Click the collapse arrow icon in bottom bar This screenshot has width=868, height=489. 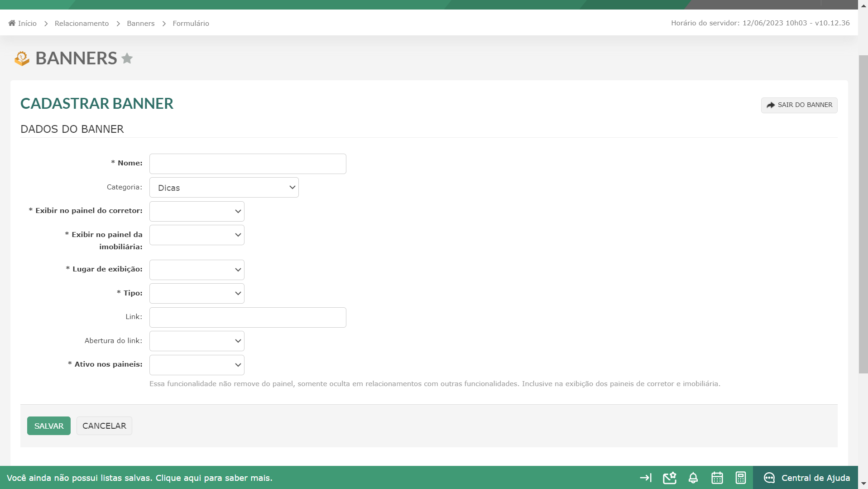click(x=646, y=478)
